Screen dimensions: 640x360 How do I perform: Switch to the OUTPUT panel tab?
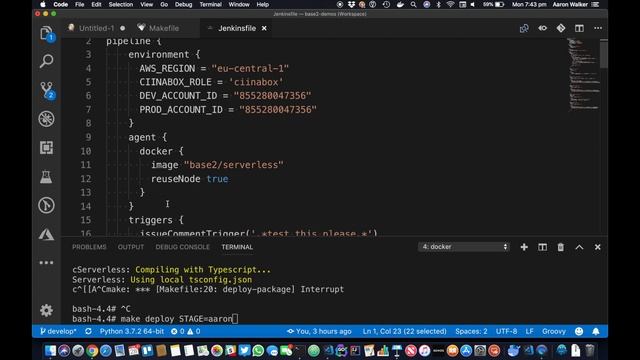[x=131, y=247]
